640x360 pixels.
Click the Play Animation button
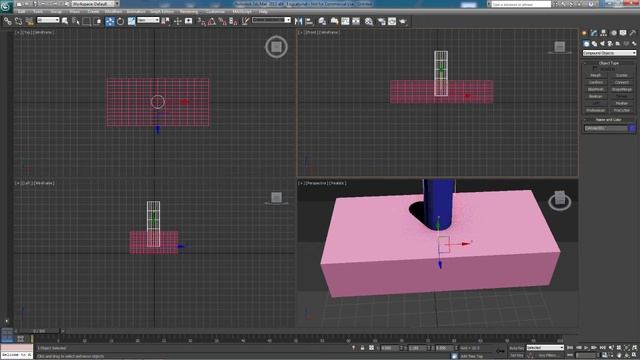click(x=586, y=348)
